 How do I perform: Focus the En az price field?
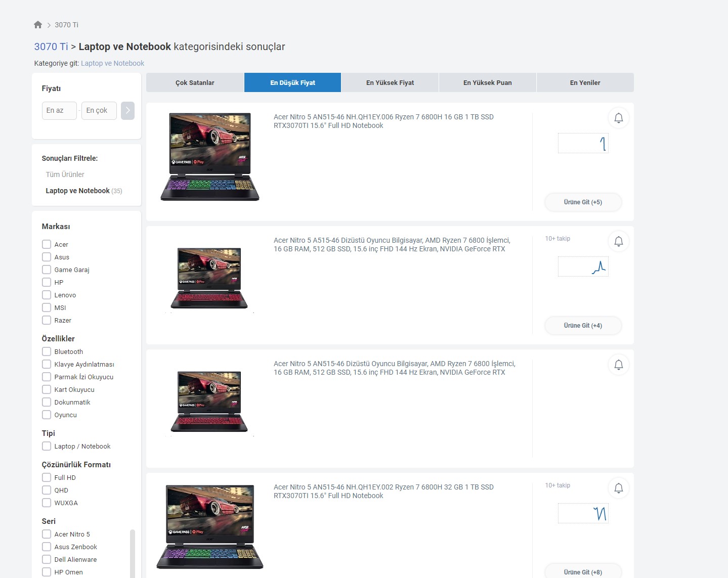click(x=59, y=110)
